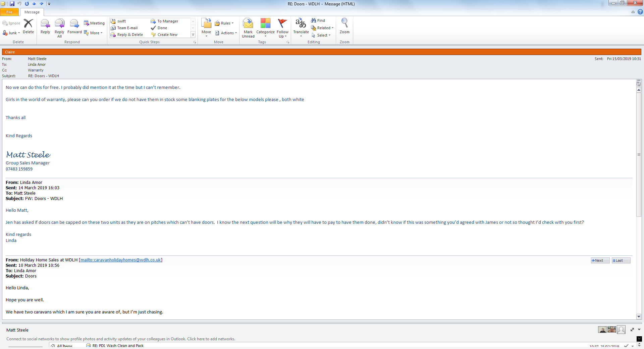Open the Move to folder menu
The image size is (644, 349).
[206, 28]
